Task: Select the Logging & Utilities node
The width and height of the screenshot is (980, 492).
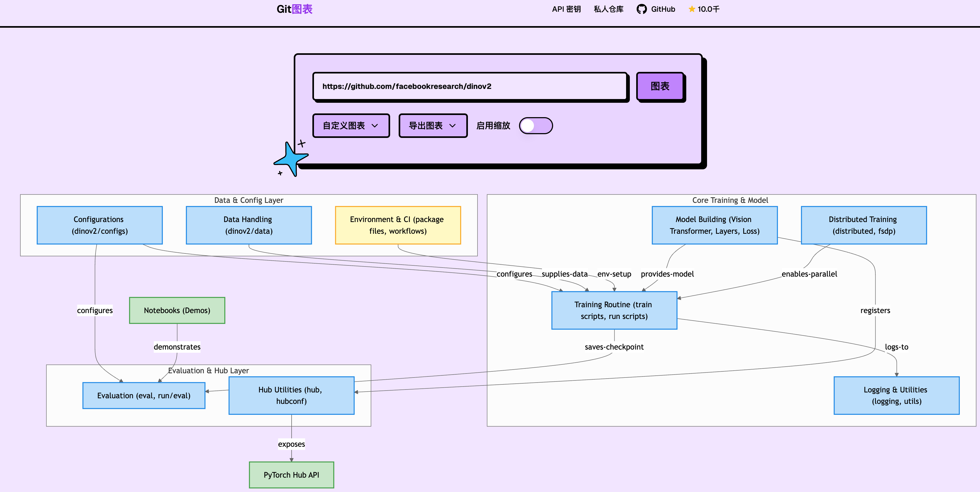Action: pyautogui.click(x=896, y=395)
